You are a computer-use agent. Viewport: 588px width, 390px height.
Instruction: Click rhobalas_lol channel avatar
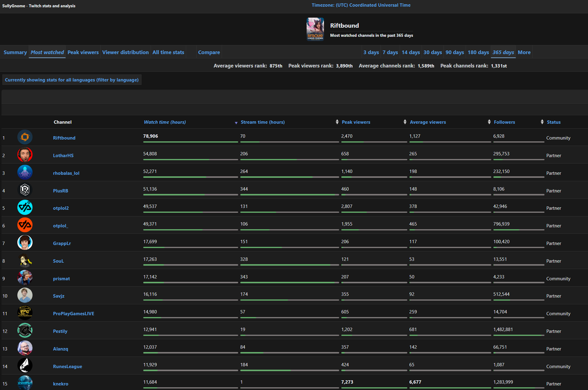(25, 173)
